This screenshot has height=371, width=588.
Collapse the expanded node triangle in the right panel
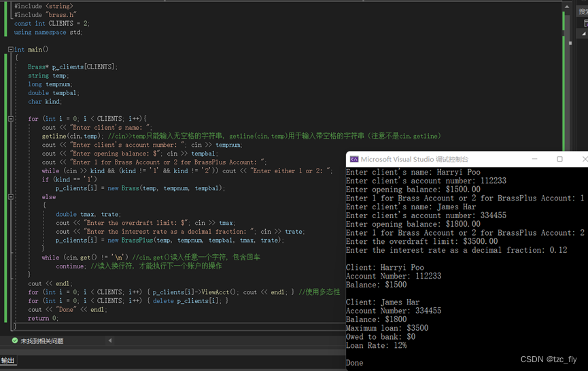tap(583, 34)
